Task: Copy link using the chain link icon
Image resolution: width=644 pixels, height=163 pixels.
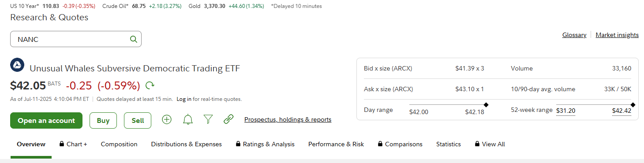Action: point(228,119)
